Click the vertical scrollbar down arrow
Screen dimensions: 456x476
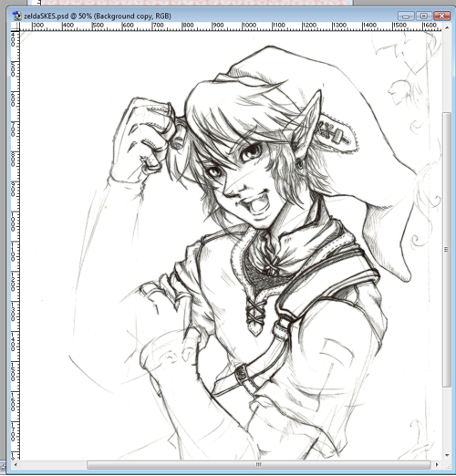pyautogui.click(x=447, y=456)
